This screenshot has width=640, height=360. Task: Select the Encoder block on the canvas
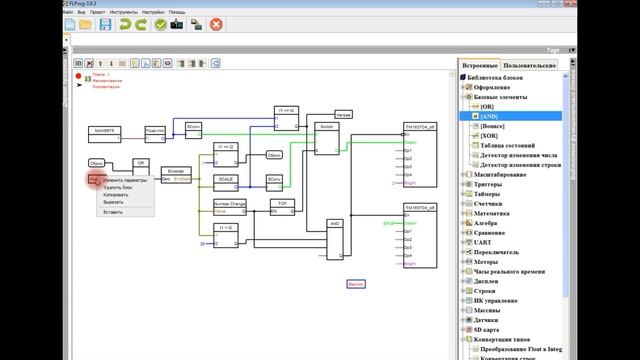click(x=176, y=175)
